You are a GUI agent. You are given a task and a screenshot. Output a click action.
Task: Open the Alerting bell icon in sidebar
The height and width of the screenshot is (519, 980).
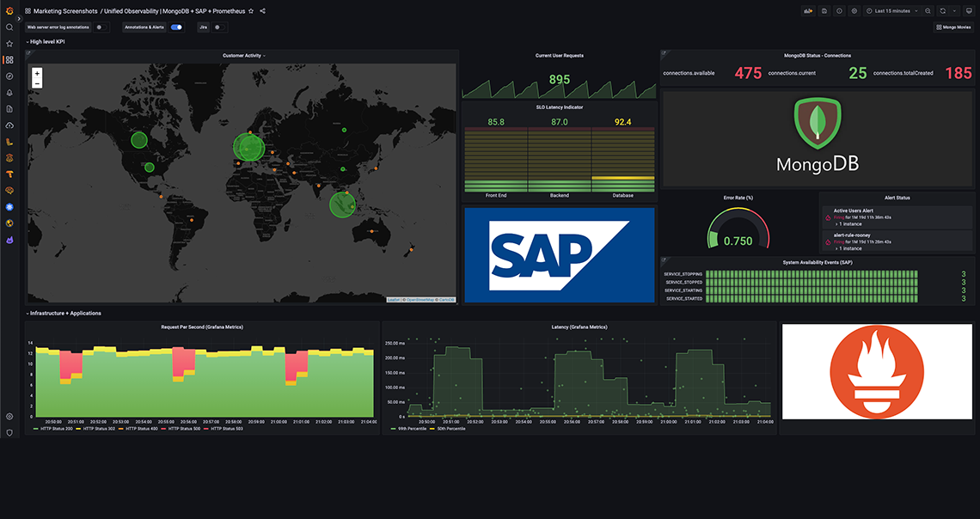point(9,92)
